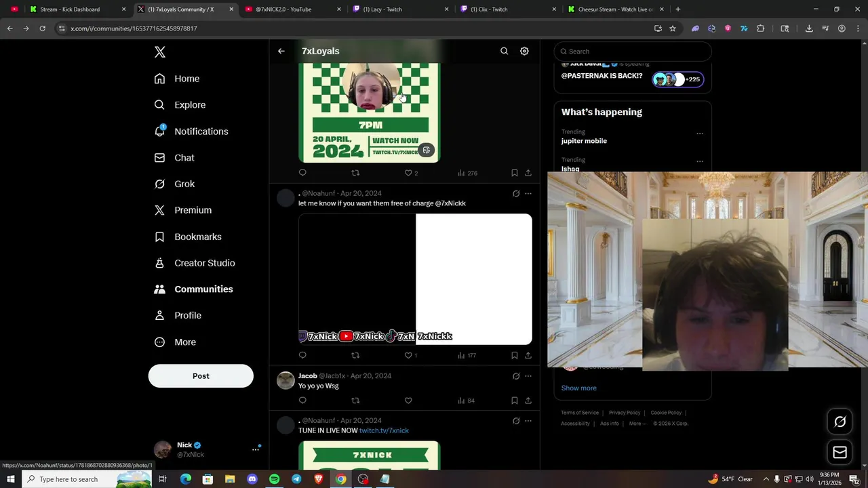The width and height of the screenshot is (868, 488).
Task: Switch to the (1) Lacy - Twitch tab
Action: [400, 9]
